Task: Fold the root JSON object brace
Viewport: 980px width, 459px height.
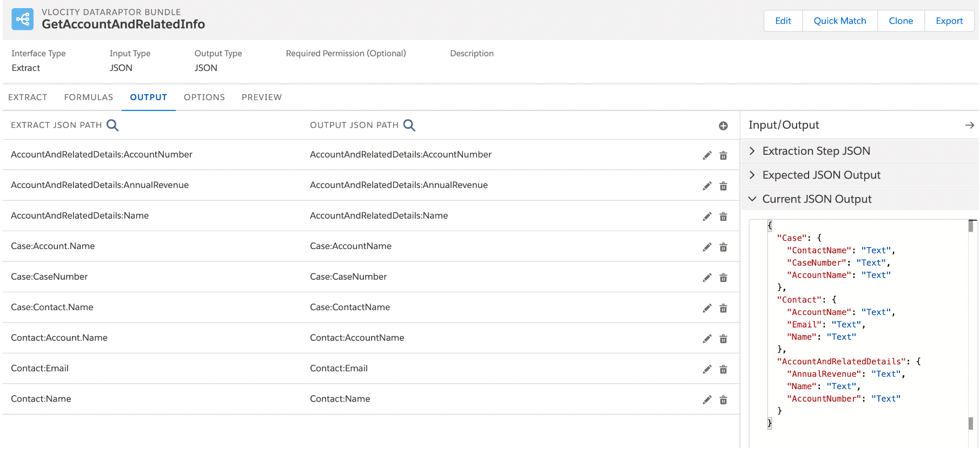Action: click(770, 226)
